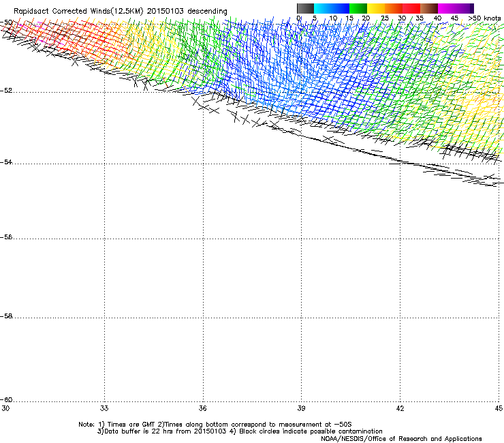Click the blue 10–15 knots legend swatch
504x443 pixels.
coord(341,8)
